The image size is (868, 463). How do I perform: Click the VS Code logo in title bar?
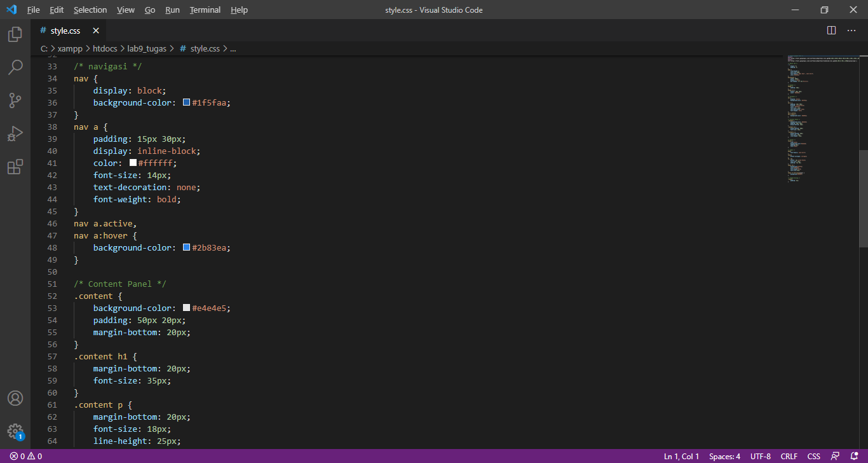click(11, 10)
